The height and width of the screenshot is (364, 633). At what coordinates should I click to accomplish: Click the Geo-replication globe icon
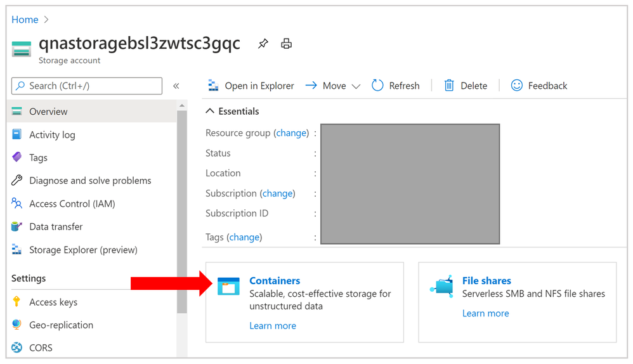coord(17,325)
